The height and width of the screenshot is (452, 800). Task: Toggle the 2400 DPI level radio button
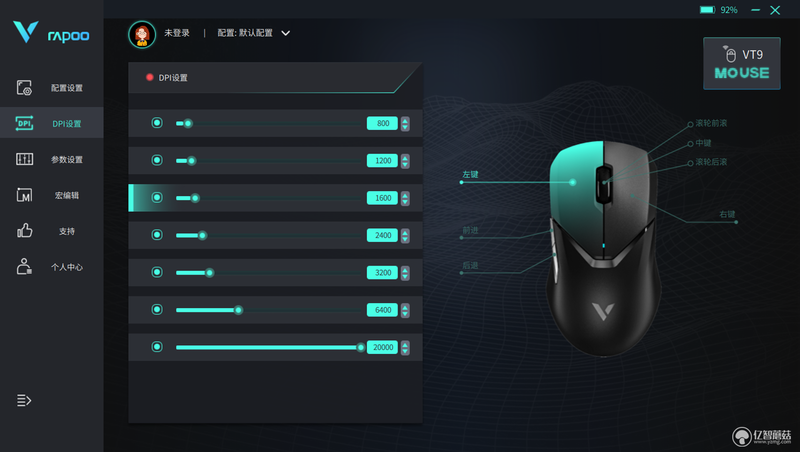click(157, 235)
